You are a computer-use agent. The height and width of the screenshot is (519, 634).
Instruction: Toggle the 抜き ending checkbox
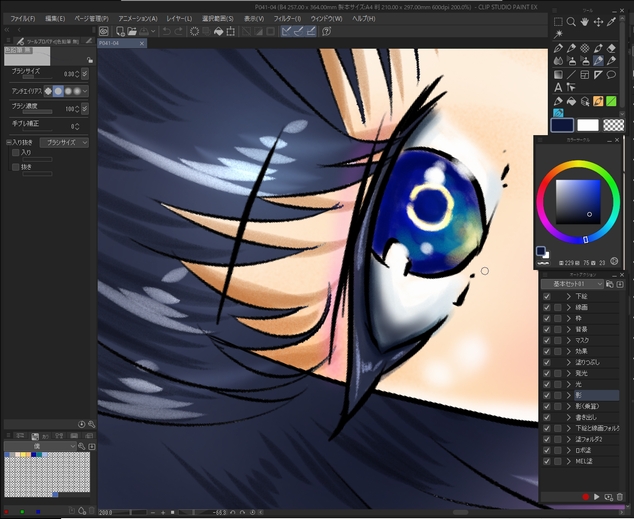coord(16,167)
